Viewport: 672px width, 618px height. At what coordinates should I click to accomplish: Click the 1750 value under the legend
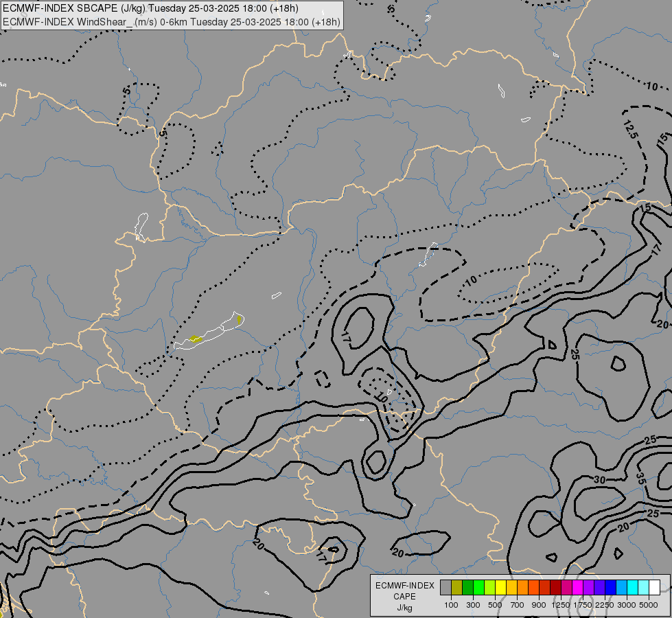pyautogui.click(x=583, y=605)
